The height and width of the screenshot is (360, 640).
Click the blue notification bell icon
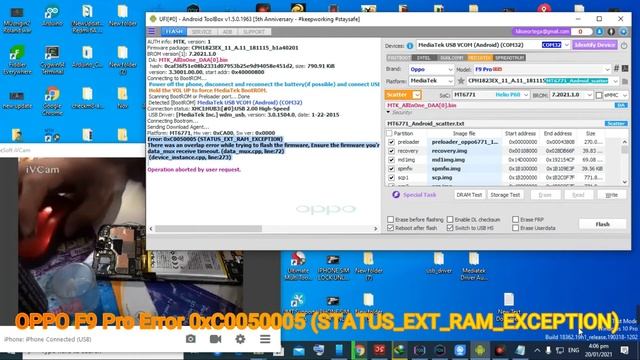599,31
